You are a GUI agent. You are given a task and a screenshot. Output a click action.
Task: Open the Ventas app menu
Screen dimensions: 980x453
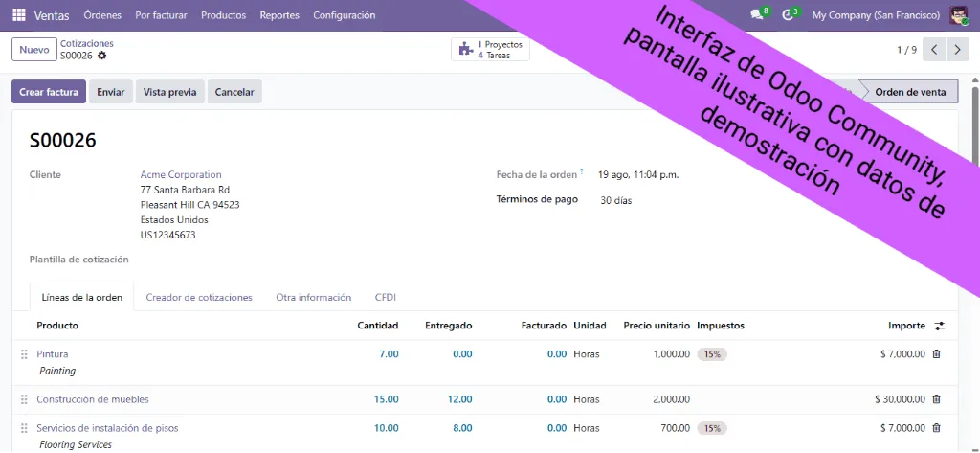click(x=52, y=15)
